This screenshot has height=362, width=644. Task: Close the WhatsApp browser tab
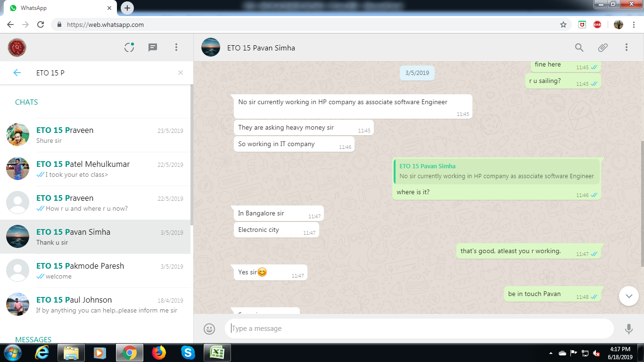click(109, 8)
